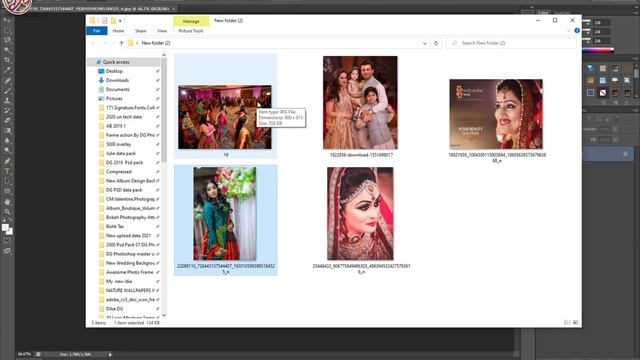640x360 pixels.
Task: Click the Manage contextual tab header
Action: click(191, 21)
